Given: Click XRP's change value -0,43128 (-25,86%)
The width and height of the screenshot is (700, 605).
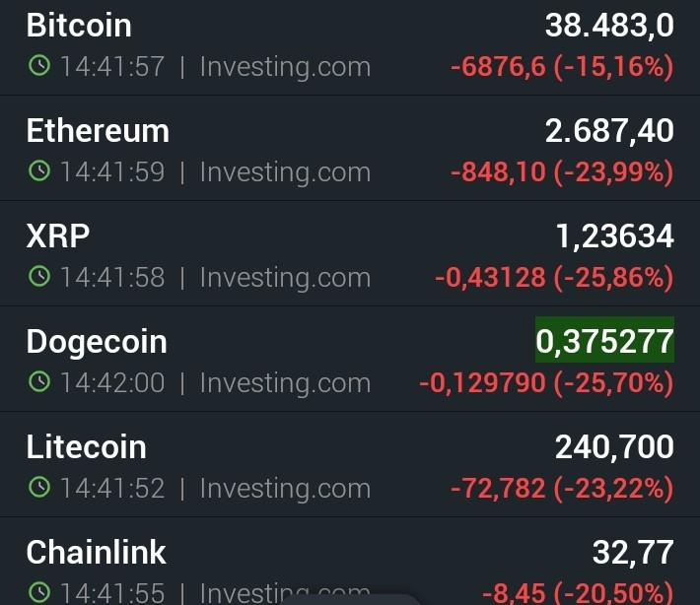Looking at the screenshot, I should (554, 278).
